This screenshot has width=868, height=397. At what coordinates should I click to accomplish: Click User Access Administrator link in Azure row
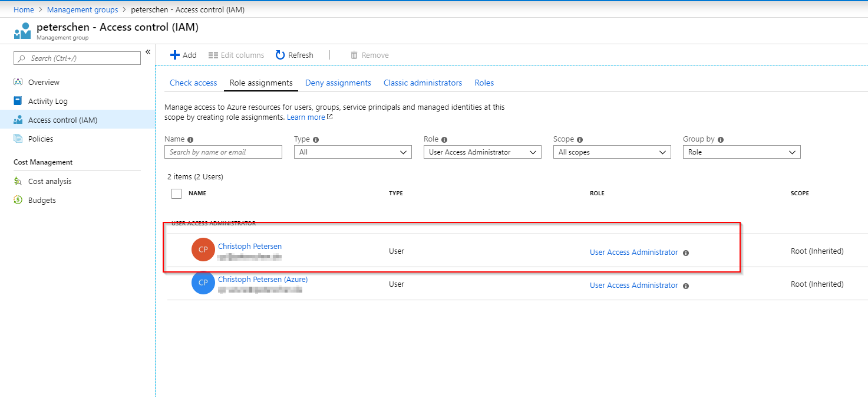click(634, 285)
